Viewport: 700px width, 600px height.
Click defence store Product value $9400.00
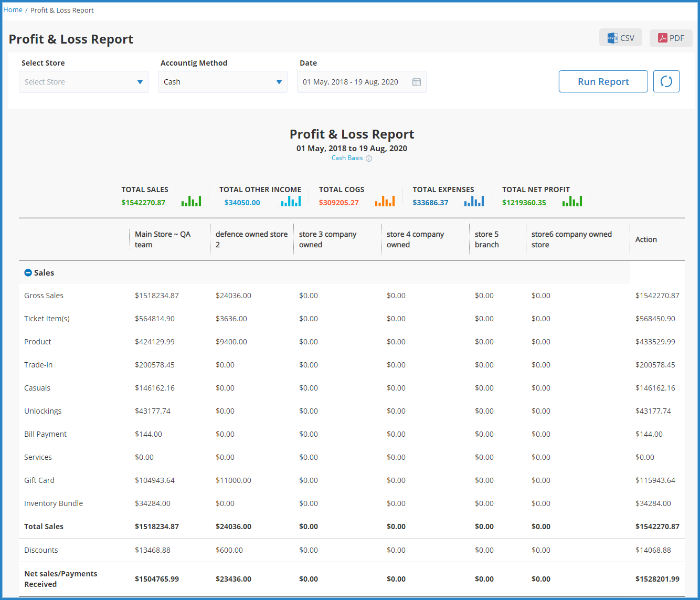tap(231, 342)
